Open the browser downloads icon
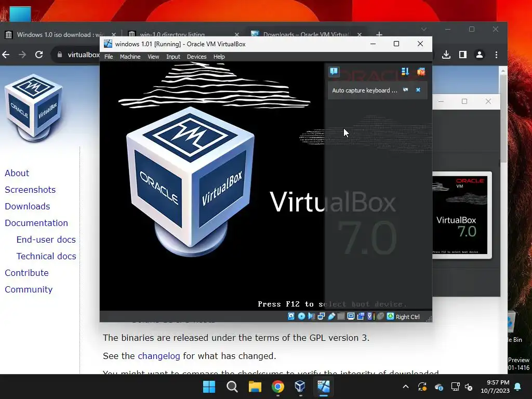The height and width of the screenshot is (399, 532). [x=446, y=55]
